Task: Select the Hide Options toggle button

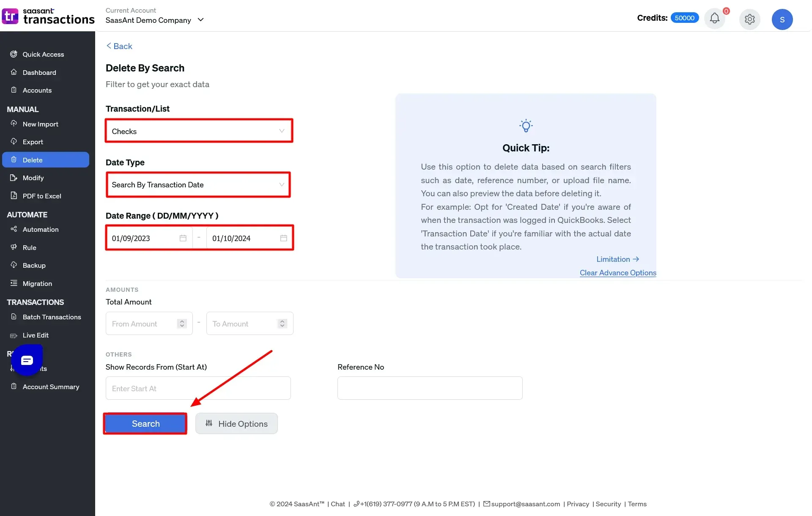Action: (236, 424)
